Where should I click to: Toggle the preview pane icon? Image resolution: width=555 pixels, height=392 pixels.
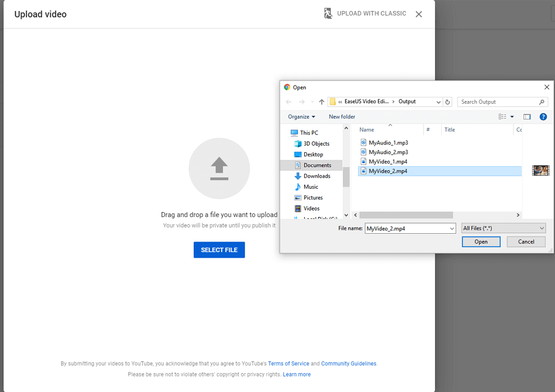click(x=527, y=117)
